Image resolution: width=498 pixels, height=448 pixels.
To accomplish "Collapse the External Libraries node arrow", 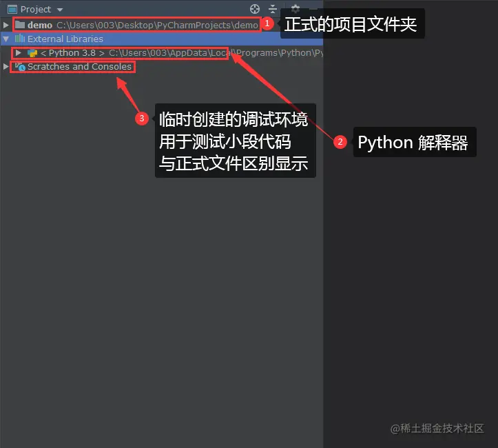I will tap(6, 39).
